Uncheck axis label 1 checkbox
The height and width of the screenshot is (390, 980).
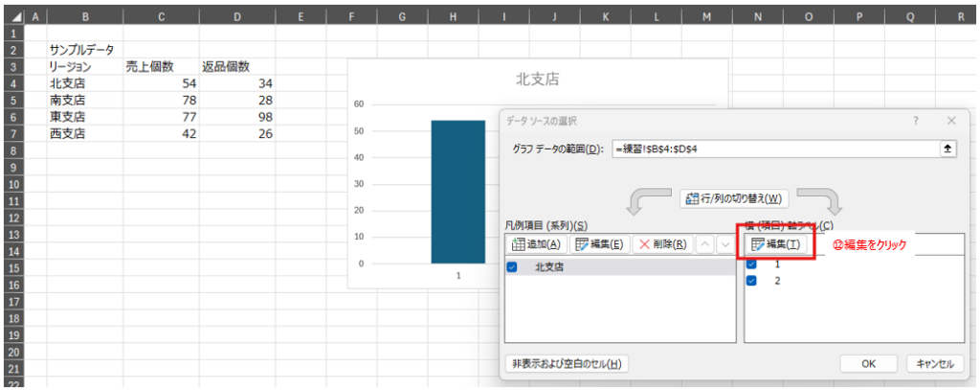tap(751, 264)
